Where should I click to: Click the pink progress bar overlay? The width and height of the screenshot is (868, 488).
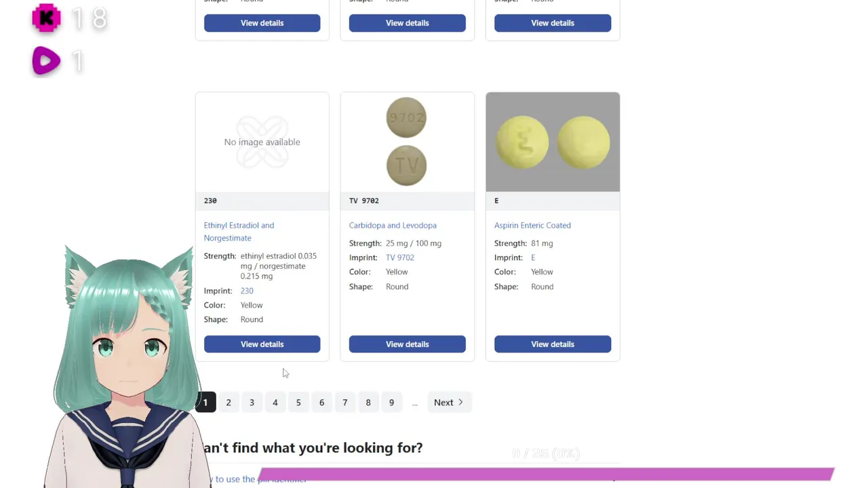(x=547, y=474)
